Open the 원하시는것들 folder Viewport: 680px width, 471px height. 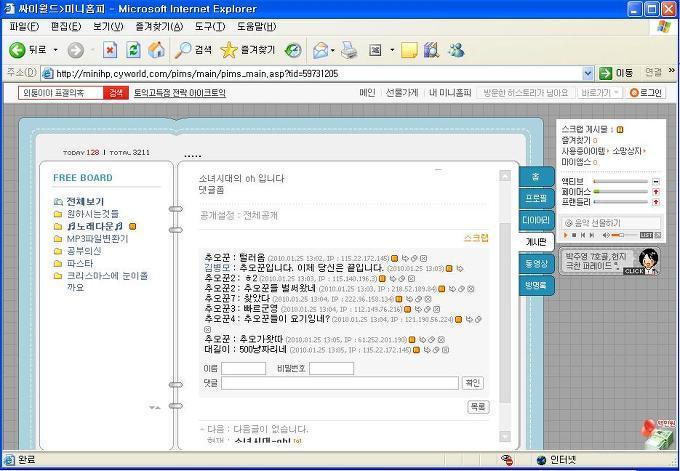(x=86, y=214)
